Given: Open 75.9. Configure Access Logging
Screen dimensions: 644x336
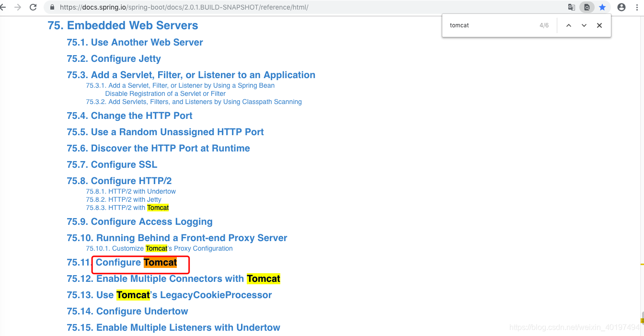Looking at the screenshot, I should (139, 221).
